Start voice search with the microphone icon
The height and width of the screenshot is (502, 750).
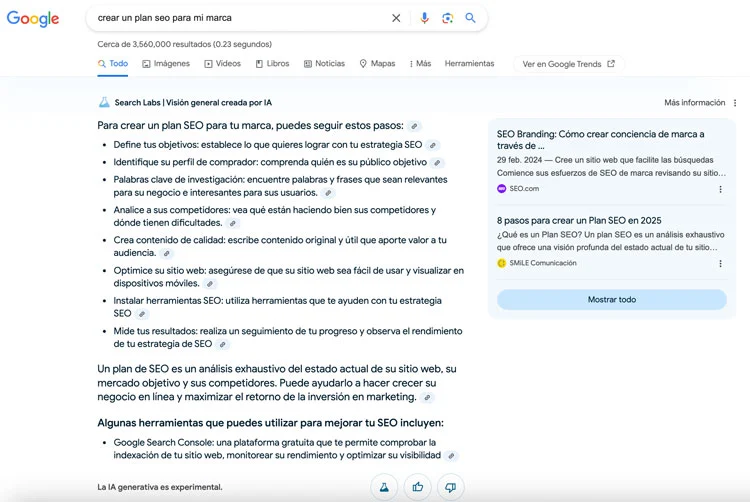[x=424, y=18]
